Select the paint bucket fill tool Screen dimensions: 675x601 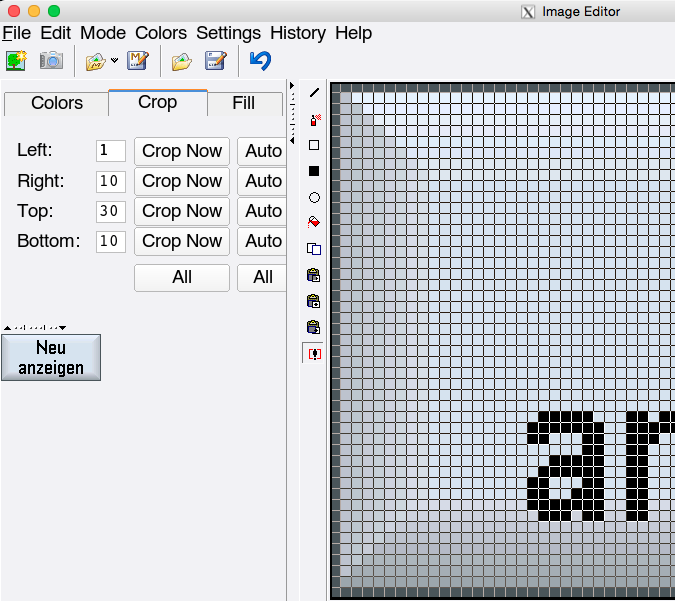click(x=314, y=222)
